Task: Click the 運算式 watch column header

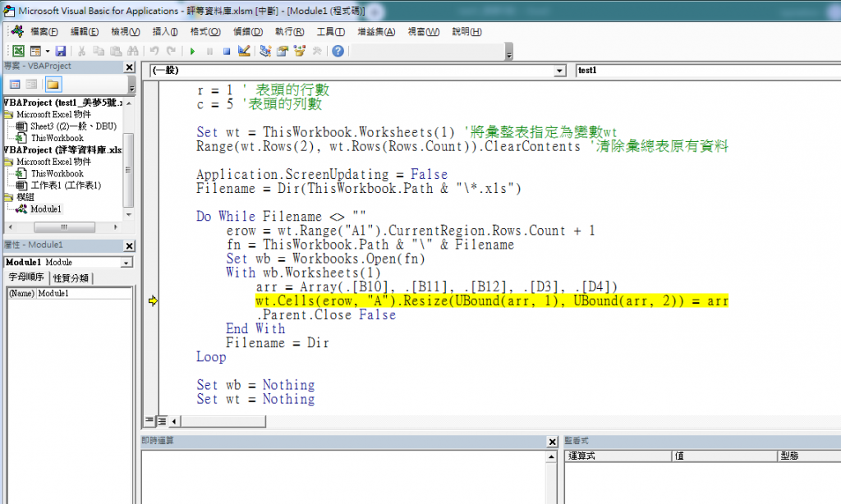Action: pyautogui.click(x=618, y=456)
